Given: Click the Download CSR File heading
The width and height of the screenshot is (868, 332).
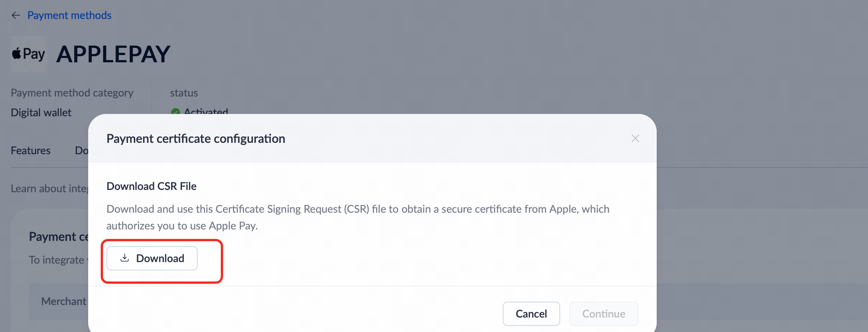Looking at the screenshot, I should pyautogui.click(x=151, y=186).
